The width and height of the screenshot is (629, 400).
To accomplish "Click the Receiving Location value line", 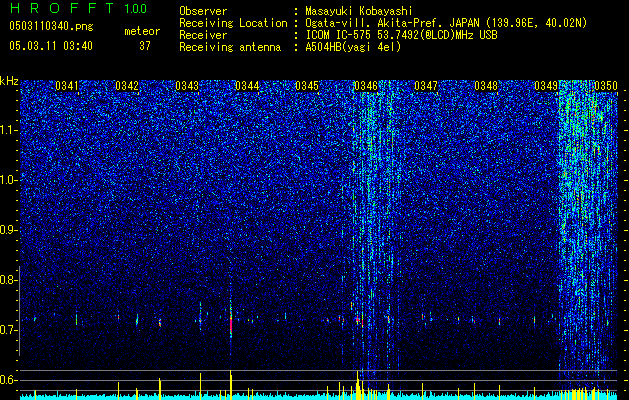I will (446, 23).
